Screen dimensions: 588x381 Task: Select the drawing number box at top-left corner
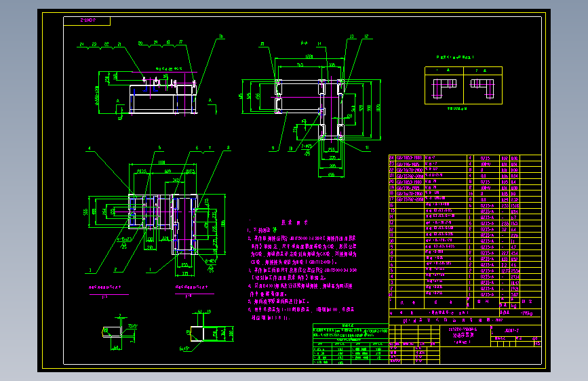coord(87,21)
